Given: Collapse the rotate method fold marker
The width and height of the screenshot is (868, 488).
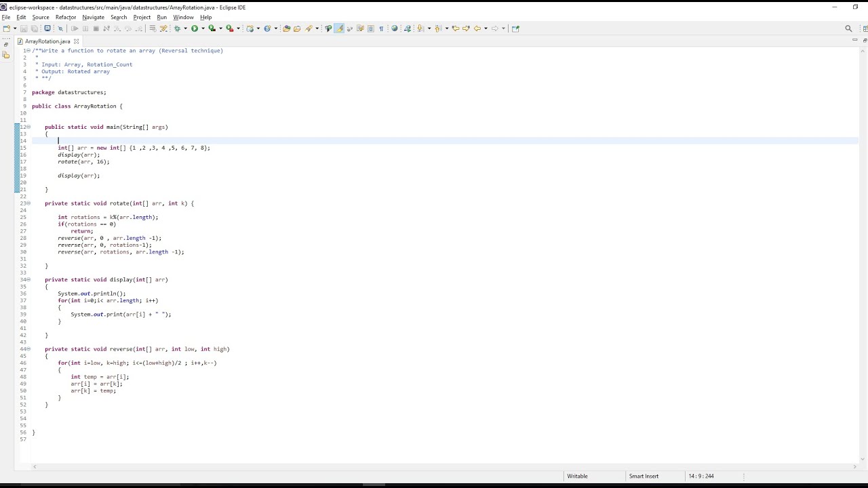Looking at the screenshot, I should click(28, 203).
